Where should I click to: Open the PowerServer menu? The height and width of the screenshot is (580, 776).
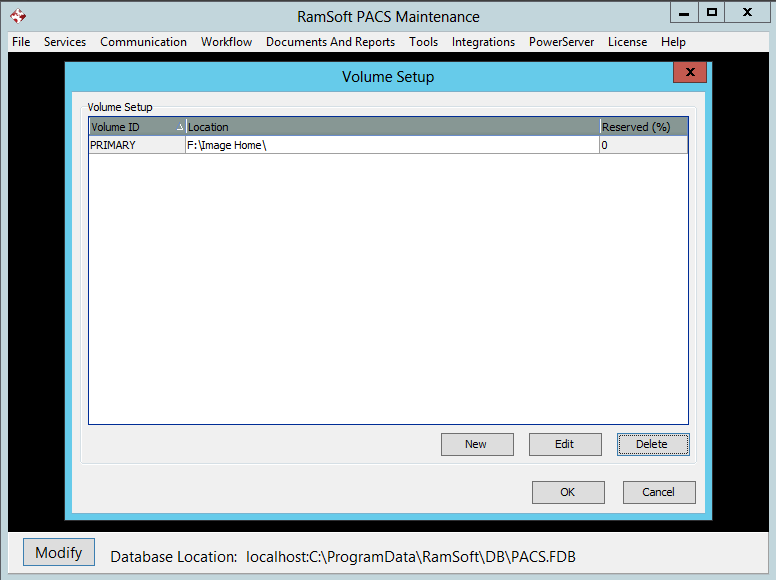(x=561, y=42)
